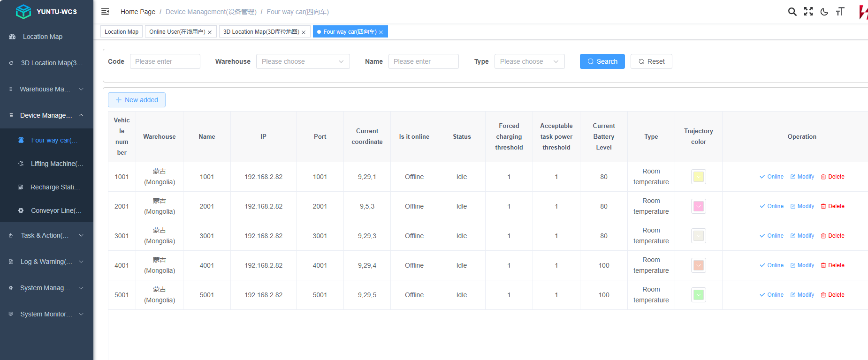Modify vehicle 5001 row
The height and width of the screenshot is (360, 868).
pos(802,295)
